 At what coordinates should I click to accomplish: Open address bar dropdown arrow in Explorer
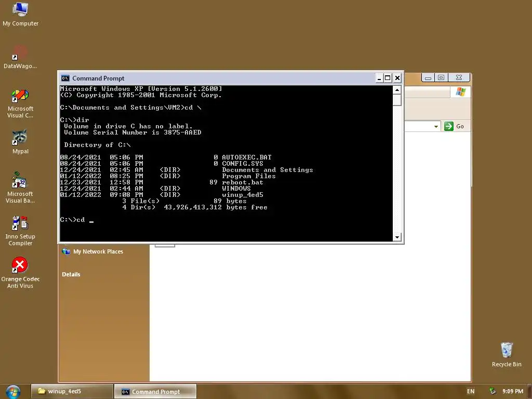436,126
